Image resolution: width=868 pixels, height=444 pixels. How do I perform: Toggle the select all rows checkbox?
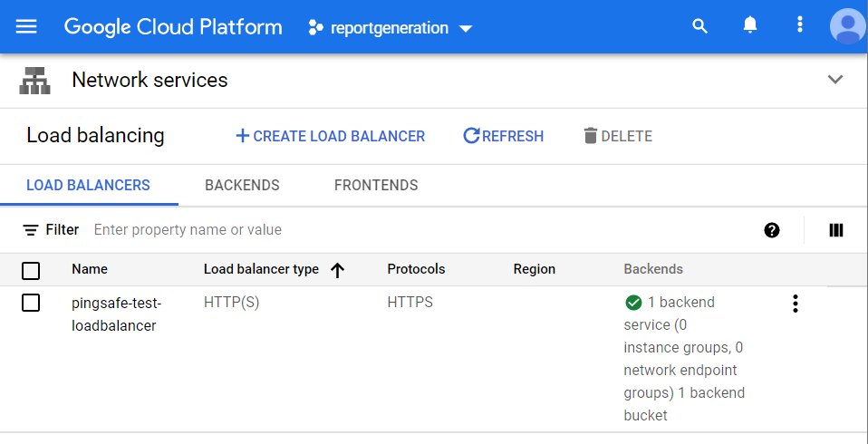[31, 270]
